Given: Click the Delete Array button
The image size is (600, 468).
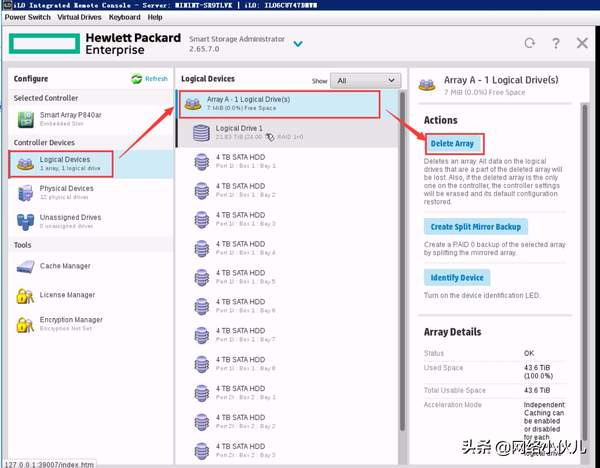Looking at the screenshot, I should click(451, 144).
